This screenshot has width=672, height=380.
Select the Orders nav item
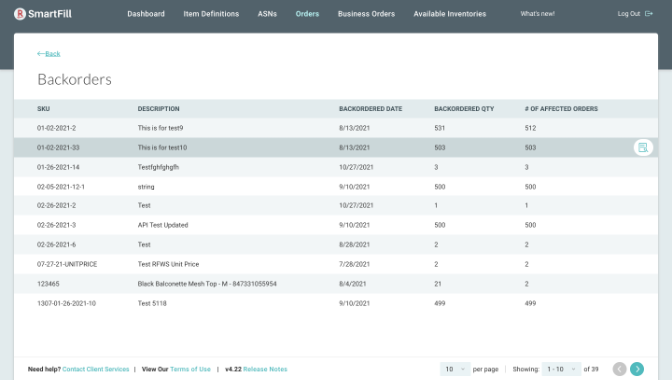coord(307,14)
